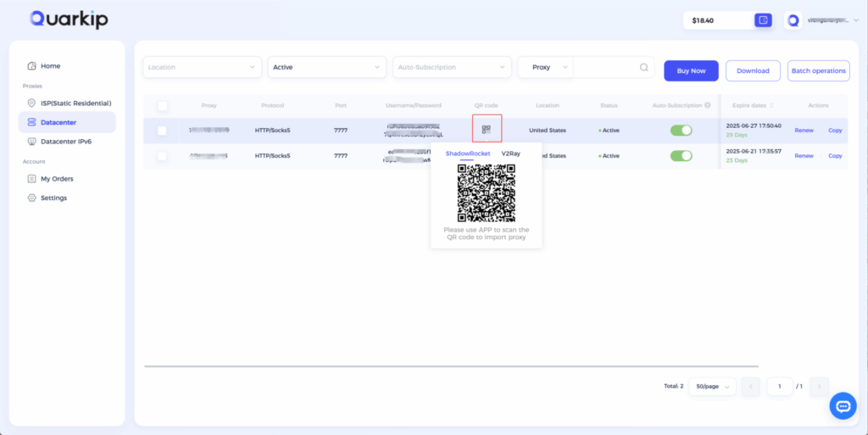The image size is (868, 435).
Task: Click the Buy Now button
Action: (691, 71)
